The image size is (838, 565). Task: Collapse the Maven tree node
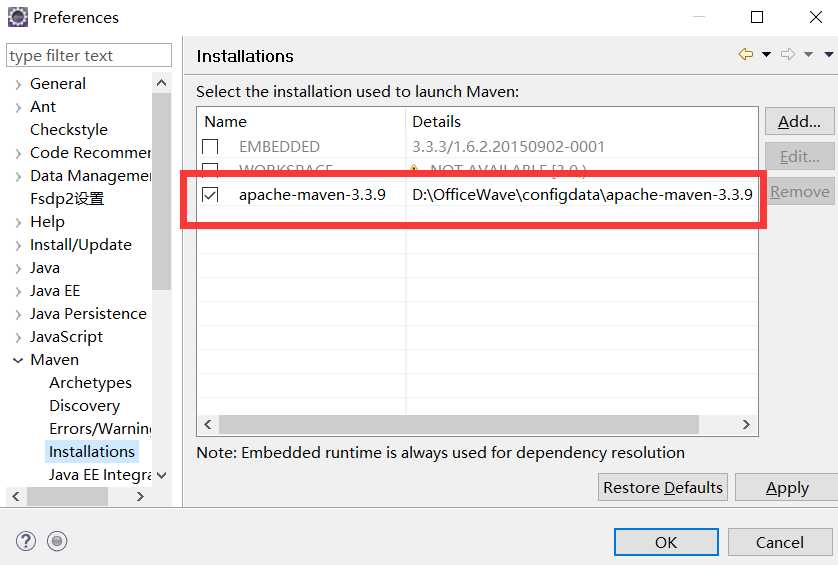(x=18, y=360)
